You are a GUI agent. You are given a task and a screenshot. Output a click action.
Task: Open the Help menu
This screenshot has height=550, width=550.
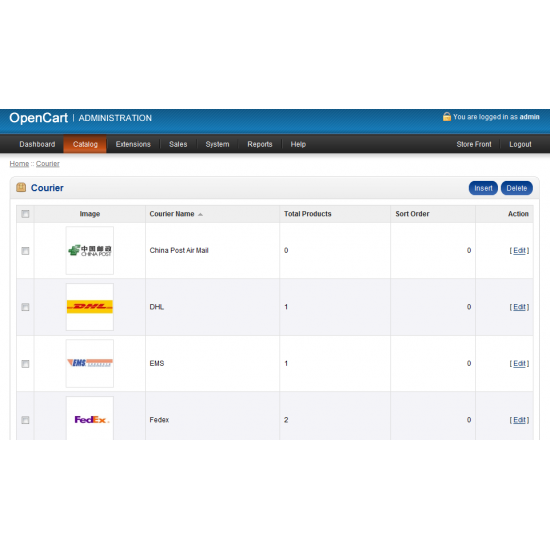298,144
